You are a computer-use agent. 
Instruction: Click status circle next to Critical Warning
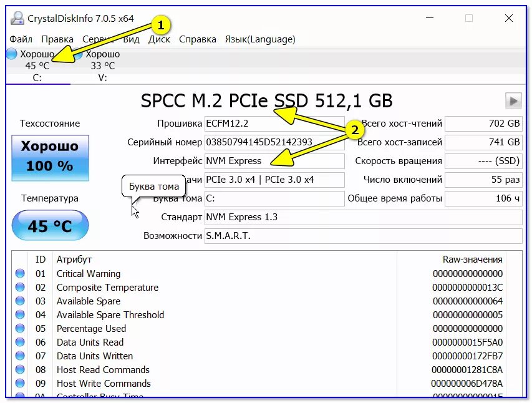[x=20, y=273]
